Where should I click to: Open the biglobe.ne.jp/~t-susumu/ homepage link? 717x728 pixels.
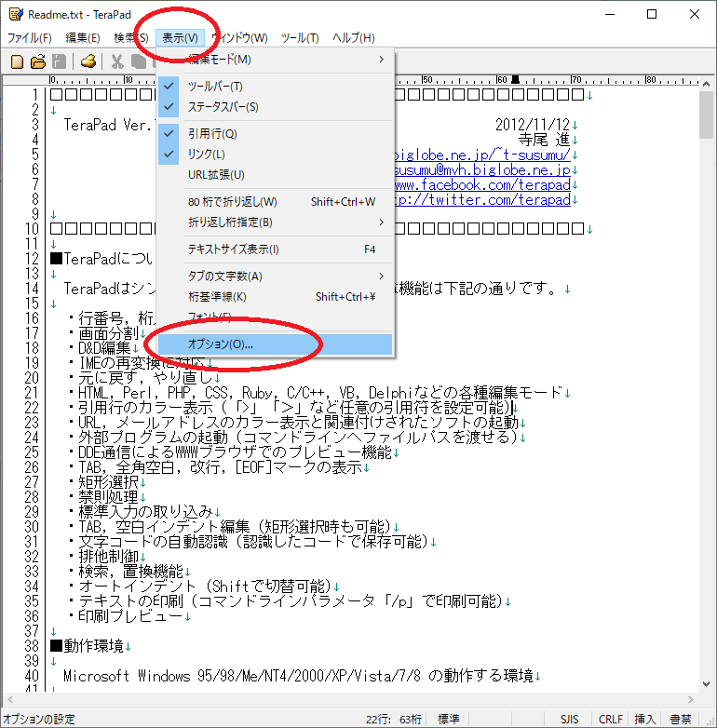click(x=482, y=155)
